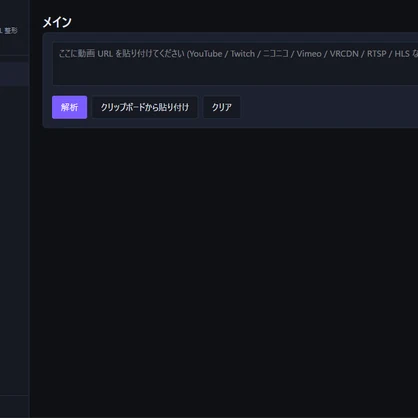Click the card panel holding the URL field
This screenshot has width=418, height=418.
(230, 80)
